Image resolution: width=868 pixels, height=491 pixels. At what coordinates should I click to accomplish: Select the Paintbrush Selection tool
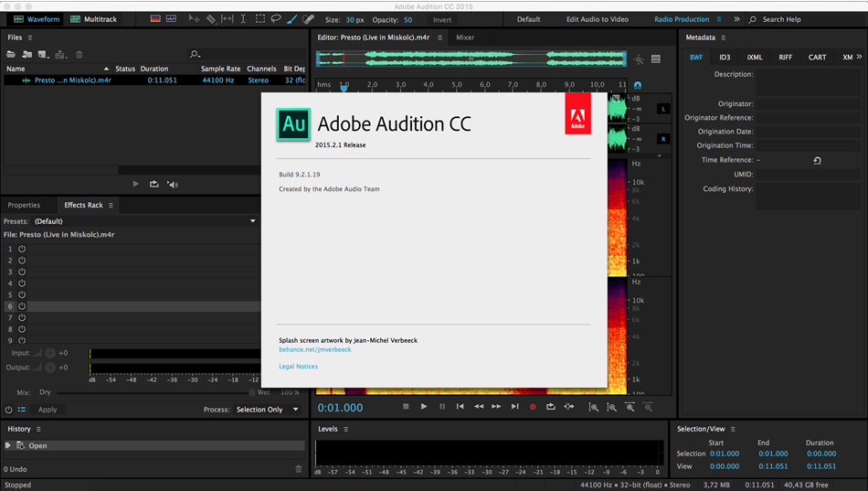pyautogui.click(x=292, y=19)
